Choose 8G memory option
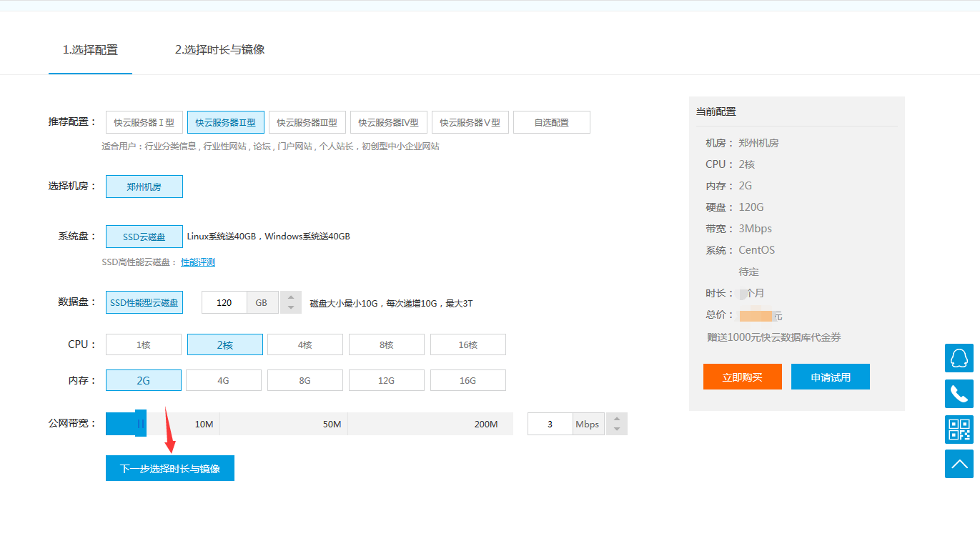Image resolution: width=980 pixels, height=541 pixels. [x=305, y=380]
